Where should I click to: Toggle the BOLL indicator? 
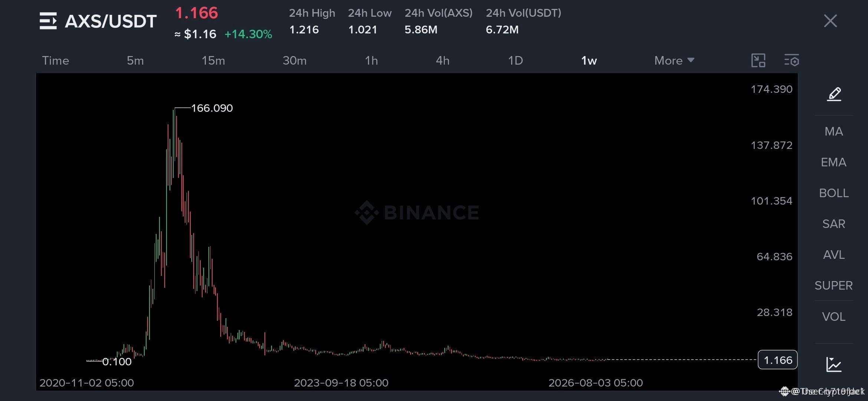pyautogui.click(x=834, y=193)
